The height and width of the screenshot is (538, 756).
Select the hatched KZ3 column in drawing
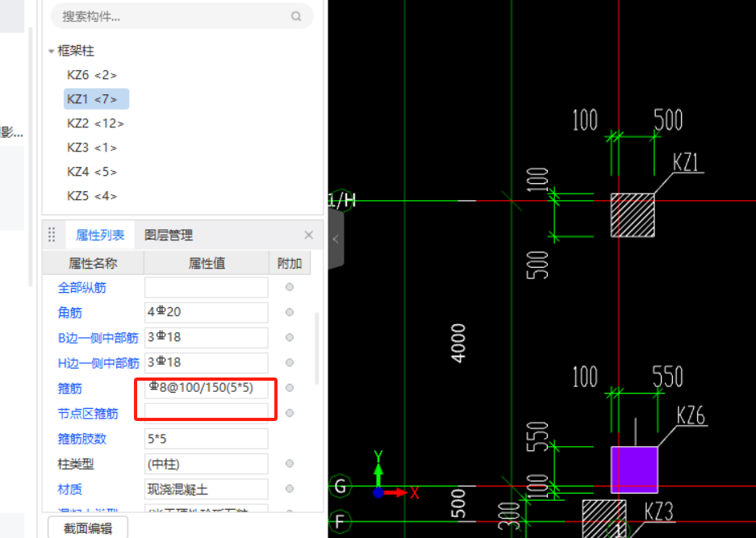604,518
